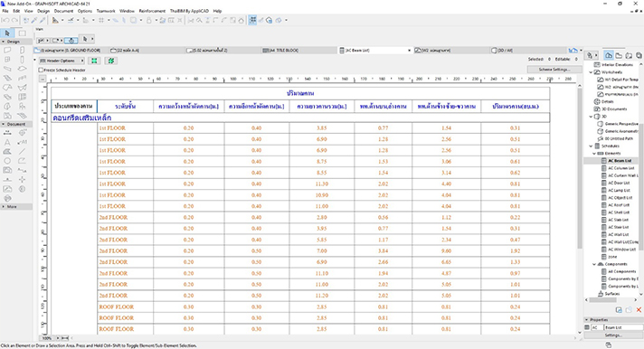Click the Fit in Window green icon
This screenshot has height=349, width=644.
click(94, 61)
